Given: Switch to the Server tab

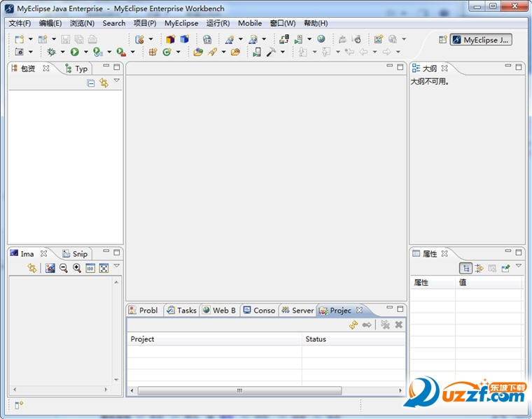Looking at the screenshot, I should (298, 310).
